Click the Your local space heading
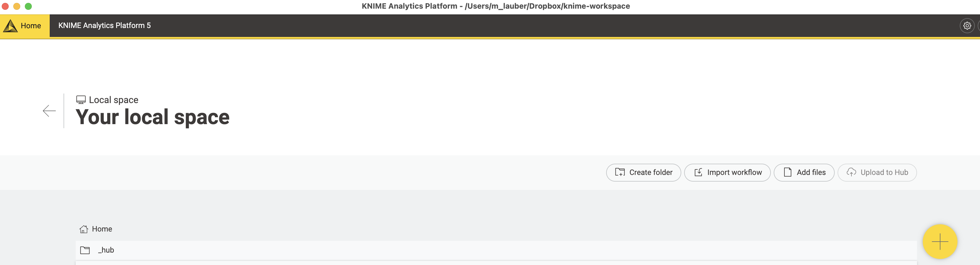The image size is (980, 265). pos(153,117)
